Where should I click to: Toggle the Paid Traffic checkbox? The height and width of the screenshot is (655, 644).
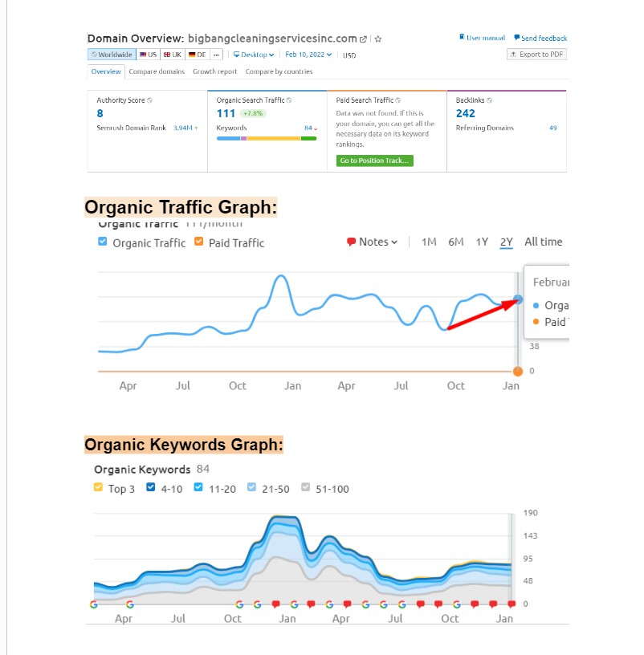[198, 242]
